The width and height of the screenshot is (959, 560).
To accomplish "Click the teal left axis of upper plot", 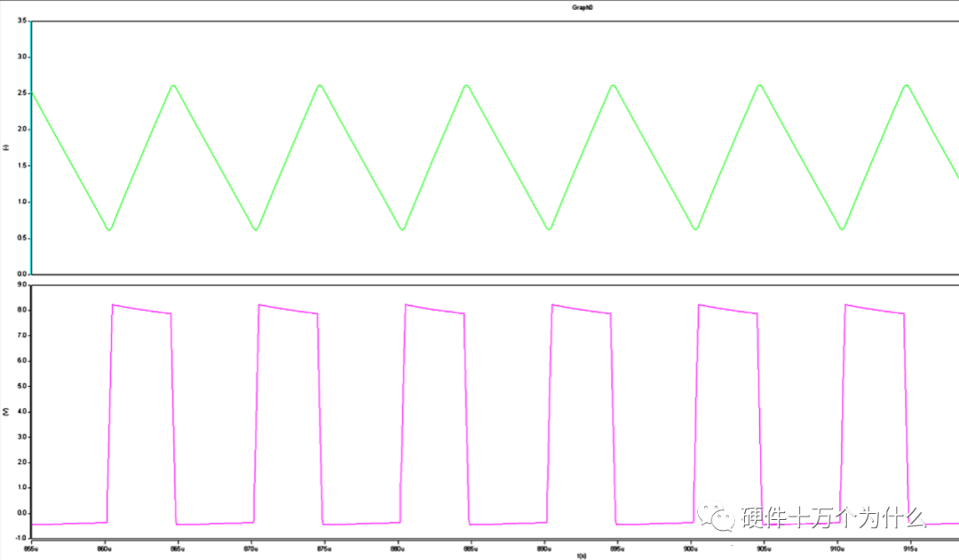I will pos(31,147).
